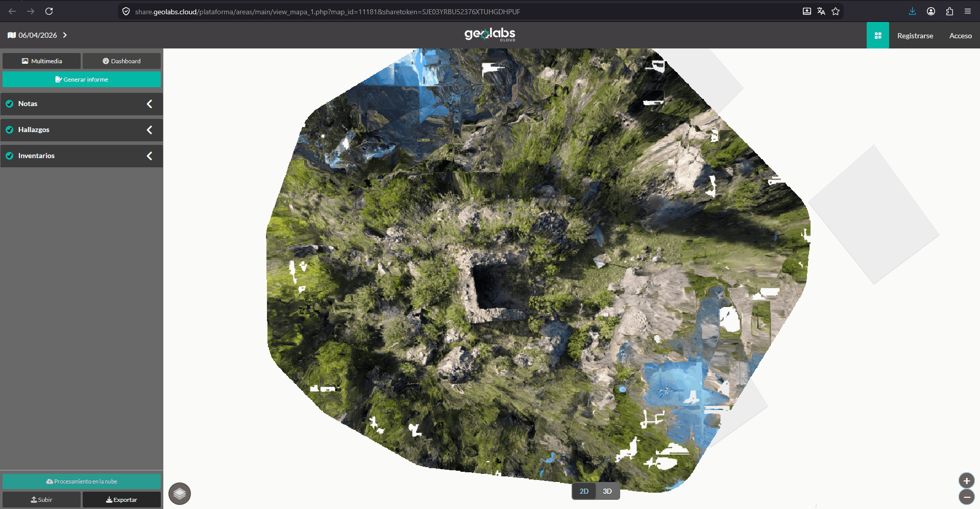Open the teal apps grid icon
Screen dimensions: 980x509
click(877, 36)
